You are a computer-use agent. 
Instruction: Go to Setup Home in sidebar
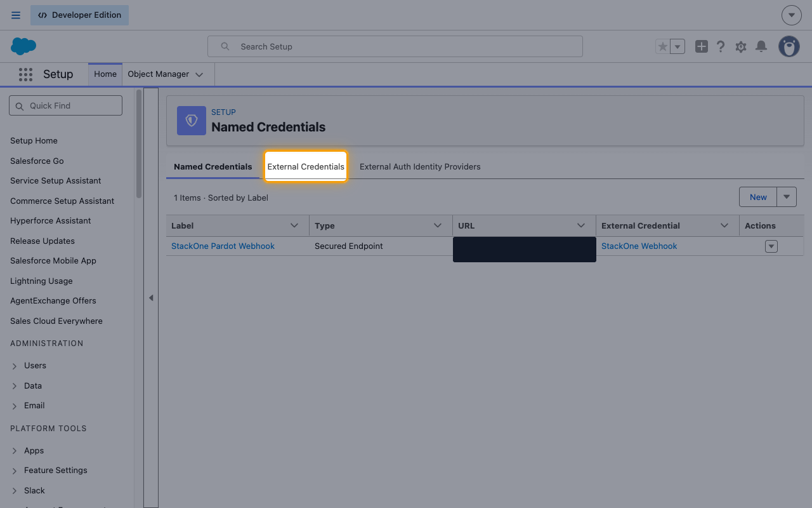click(34, 140)
